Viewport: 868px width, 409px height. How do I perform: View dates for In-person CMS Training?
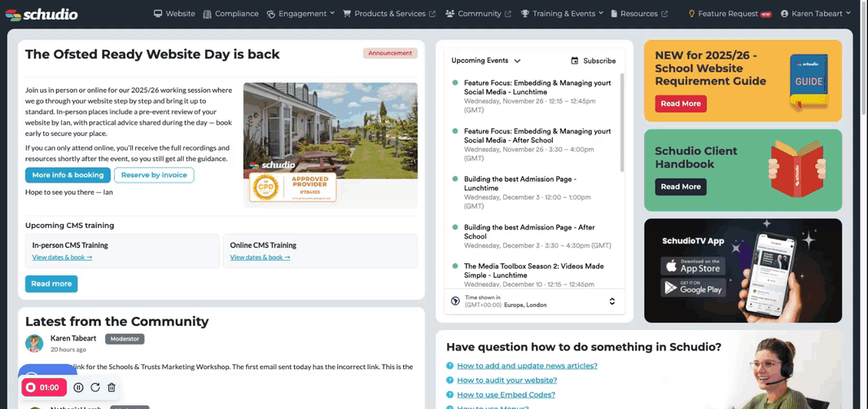[62, 257]
